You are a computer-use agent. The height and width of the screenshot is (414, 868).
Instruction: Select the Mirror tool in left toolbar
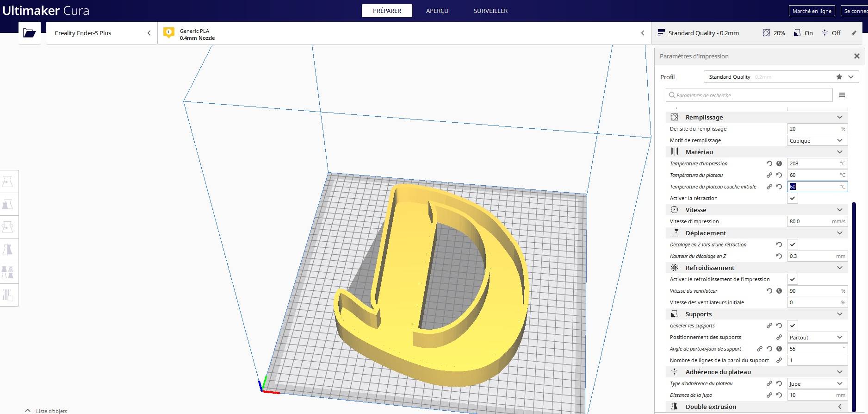pos(7,250)
